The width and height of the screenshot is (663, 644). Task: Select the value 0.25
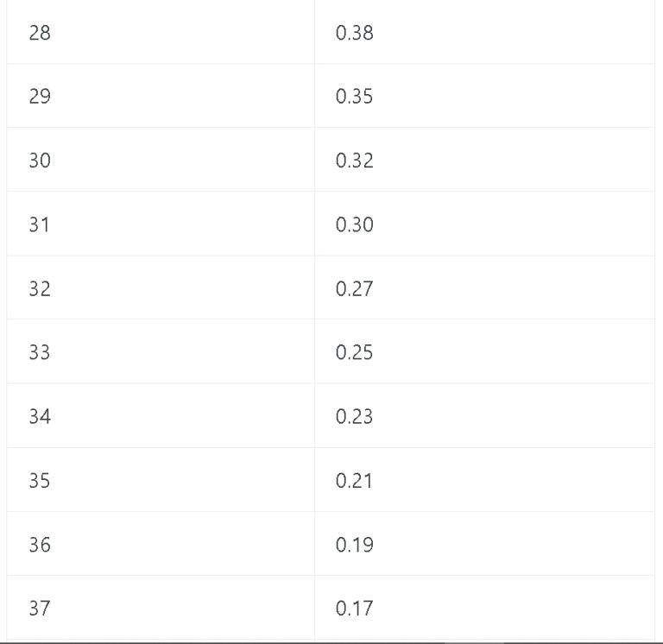tap(354, 352)
